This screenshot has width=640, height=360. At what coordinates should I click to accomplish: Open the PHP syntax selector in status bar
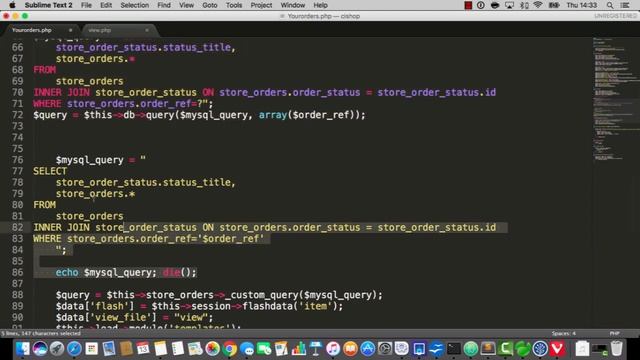pyautogui.click(x=615, y=333)
